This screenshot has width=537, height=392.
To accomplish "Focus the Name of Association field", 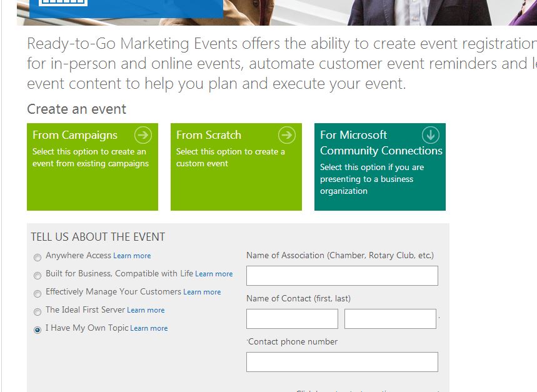I will tap(342, 276).
